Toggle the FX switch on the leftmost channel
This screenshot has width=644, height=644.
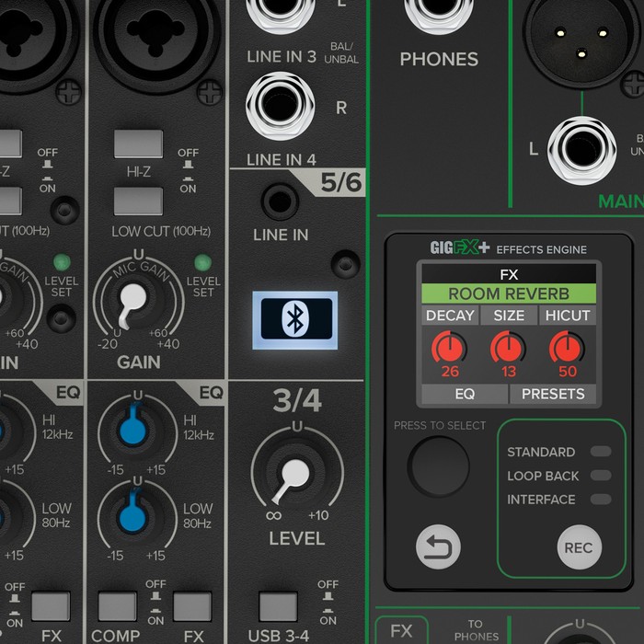[51, 606]
